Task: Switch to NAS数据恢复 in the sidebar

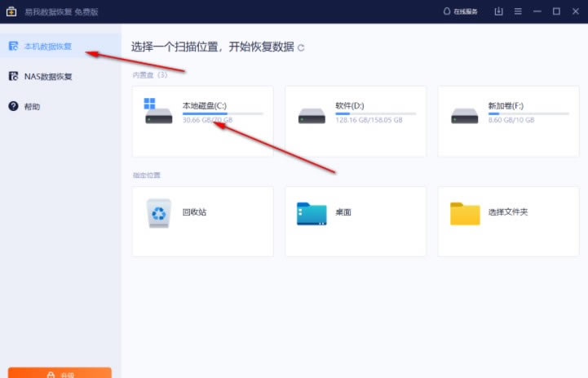Action: point(48,77)
